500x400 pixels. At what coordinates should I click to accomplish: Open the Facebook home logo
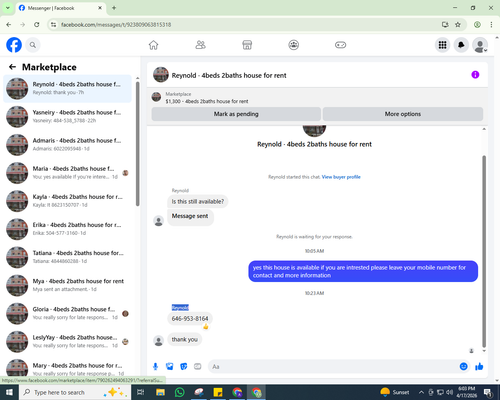[x=14, y=45]
